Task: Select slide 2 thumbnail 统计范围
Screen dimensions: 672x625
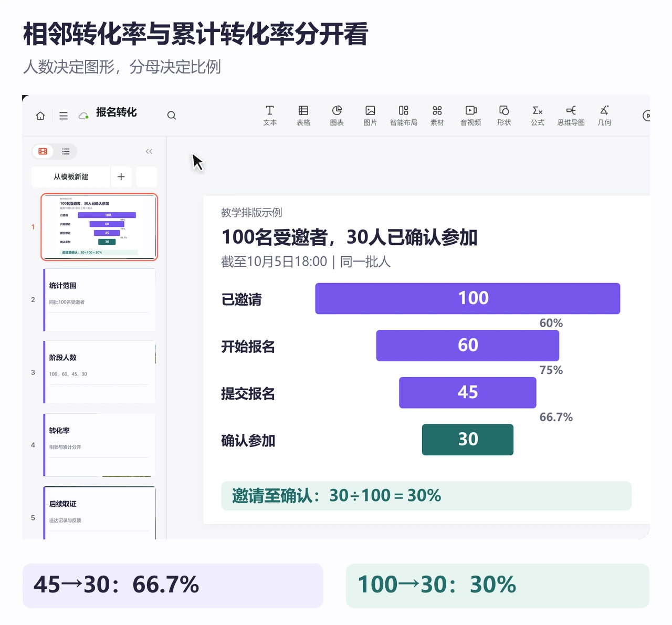Action: (99, 300)
